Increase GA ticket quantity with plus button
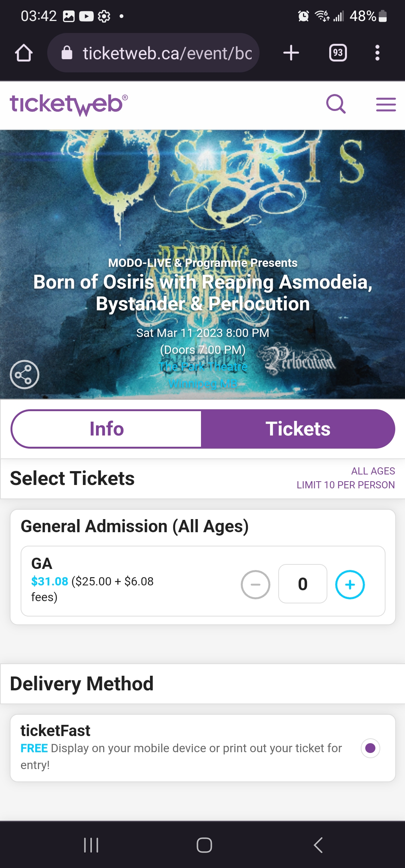 (350, 584)
